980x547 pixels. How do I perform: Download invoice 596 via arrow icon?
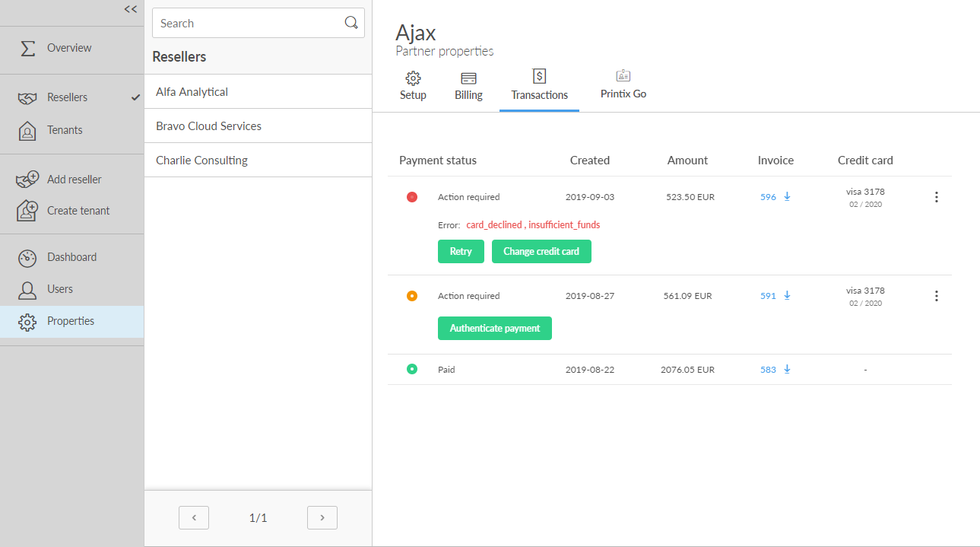787,196
